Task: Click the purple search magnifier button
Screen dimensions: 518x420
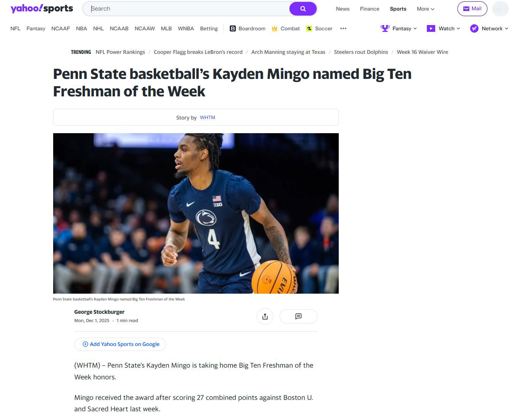Action: tap(303, 9)
